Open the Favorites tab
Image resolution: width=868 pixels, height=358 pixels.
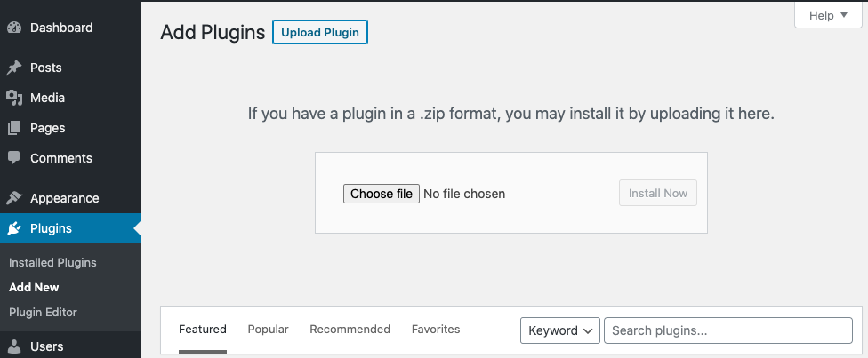[x=436, y=330]
